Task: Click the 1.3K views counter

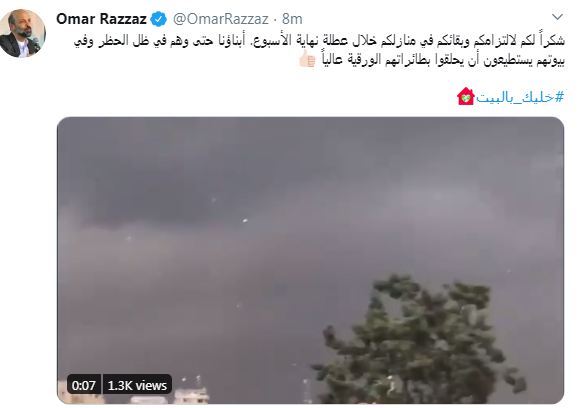Action: point(137,386)
